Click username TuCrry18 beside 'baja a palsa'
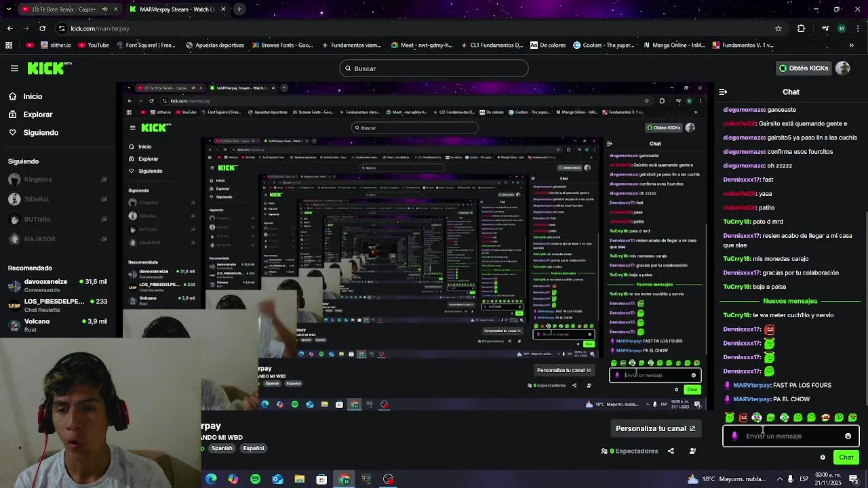Viewport: 868px width, 488px height. 736,287
